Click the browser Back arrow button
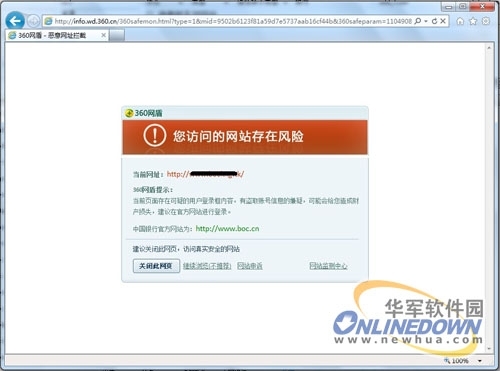The image size is (500, 371). (x=15, y=21)
